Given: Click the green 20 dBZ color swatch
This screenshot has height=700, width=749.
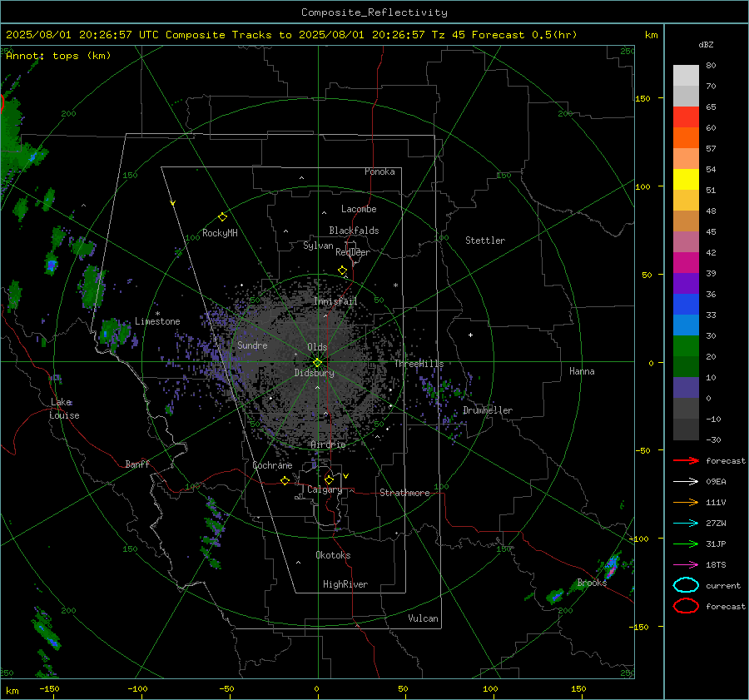Looking at the screenshot, I should point(686,346).
